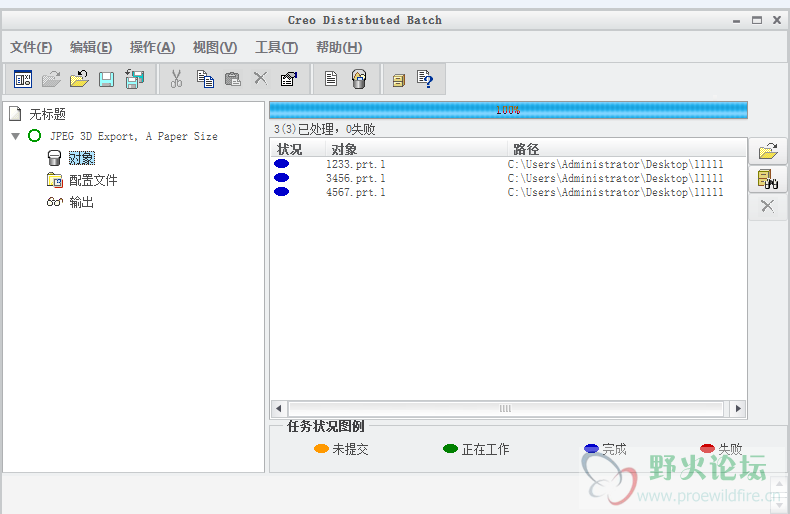Click the folder icon next to 配置文件

[x=54, y=180]
